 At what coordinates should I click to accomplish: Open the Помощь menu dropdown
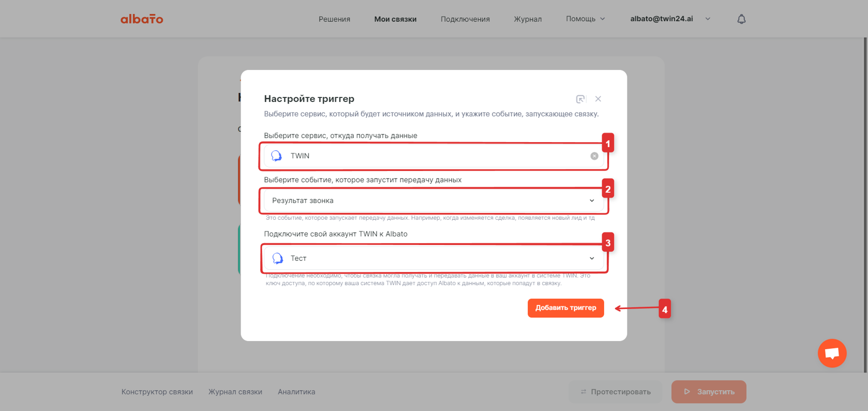click(x=585, y=19)
